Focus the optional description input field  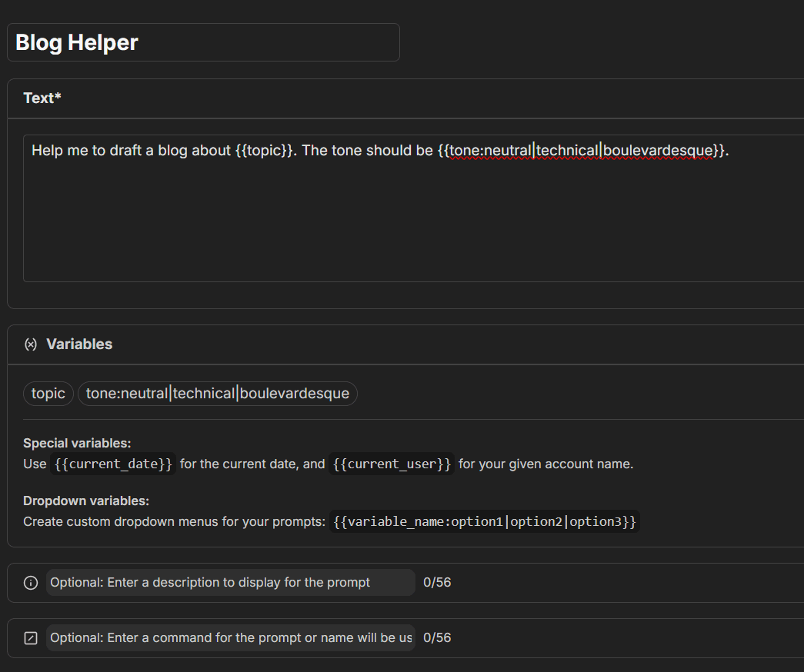click(230, 583)
